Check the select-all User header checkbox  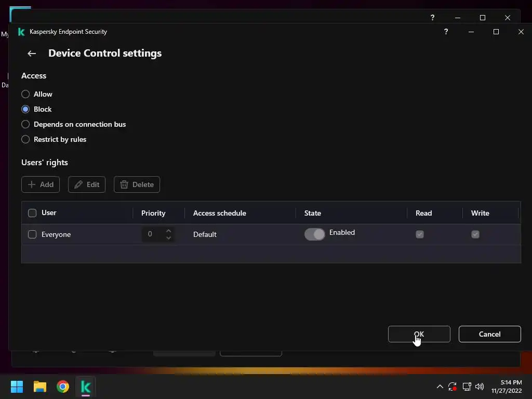(32, 212)
